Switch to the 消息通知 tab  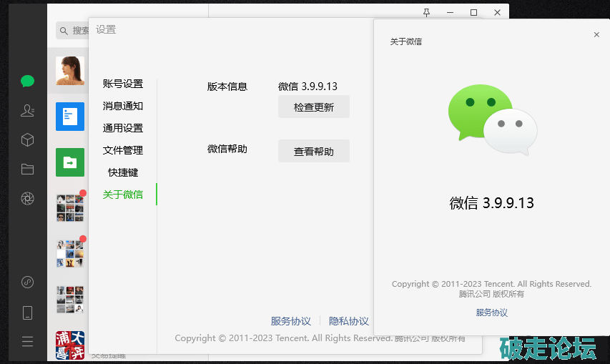(122, 106)
